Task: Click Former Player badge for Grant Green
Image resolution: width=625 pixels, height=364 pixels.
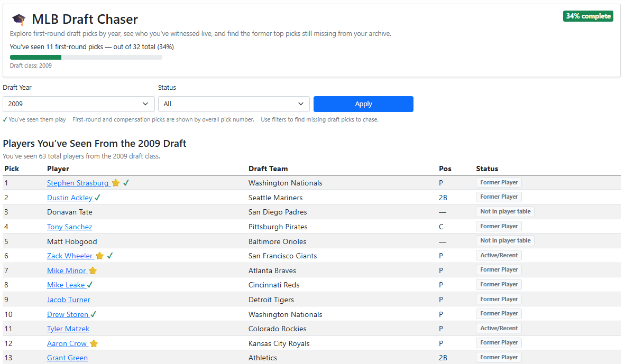Action: click(x=499, y=357)
